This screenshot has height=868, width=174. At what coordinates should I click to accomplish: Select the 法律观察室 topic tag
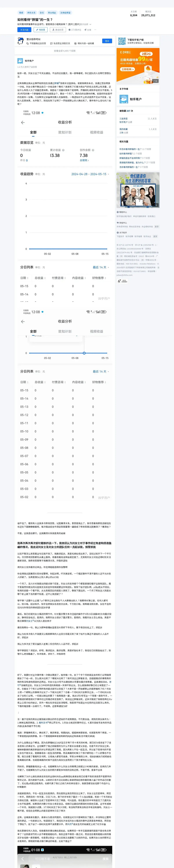coord(65,13)
